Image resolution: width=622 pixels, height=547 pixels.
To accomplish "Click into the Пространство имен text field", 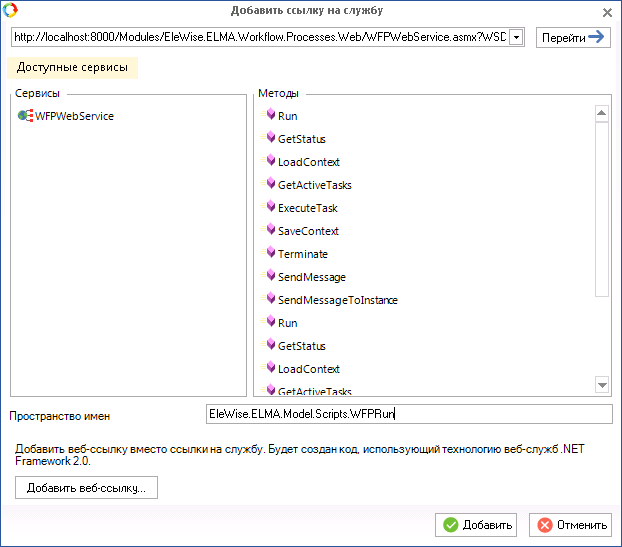I will click(x=407, y=414).
